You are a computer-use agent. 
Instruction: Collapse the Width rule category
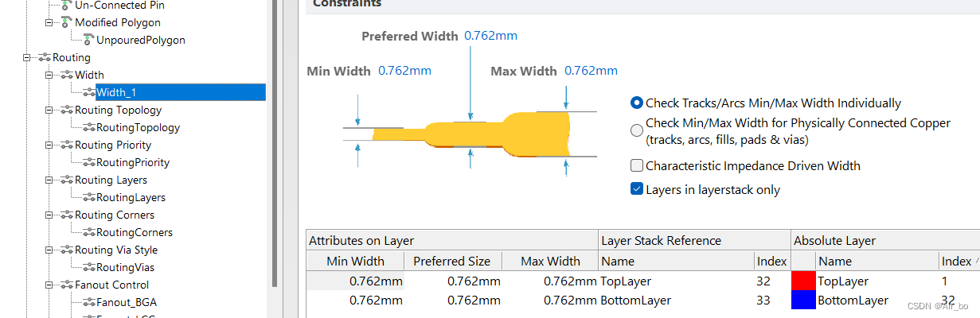pyautogui.click(x=49, y=75)
